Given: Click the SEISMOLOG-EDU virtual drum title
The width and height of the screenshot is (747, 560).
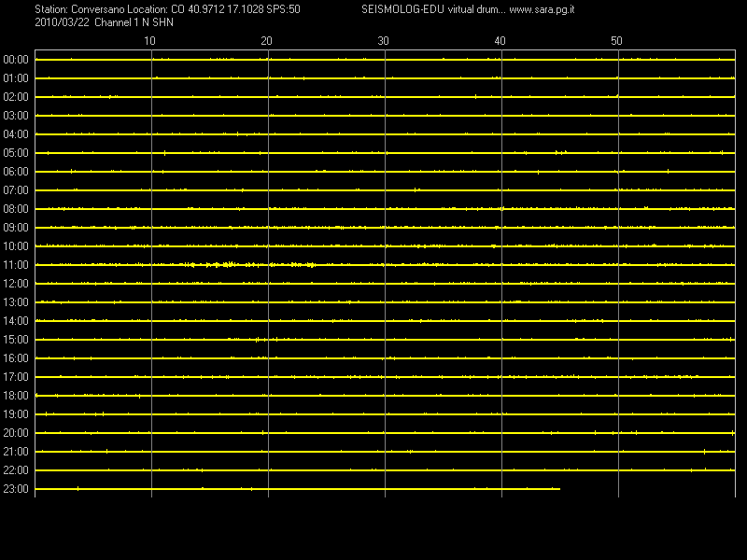Looking at the screenshot, I should 432,9.
